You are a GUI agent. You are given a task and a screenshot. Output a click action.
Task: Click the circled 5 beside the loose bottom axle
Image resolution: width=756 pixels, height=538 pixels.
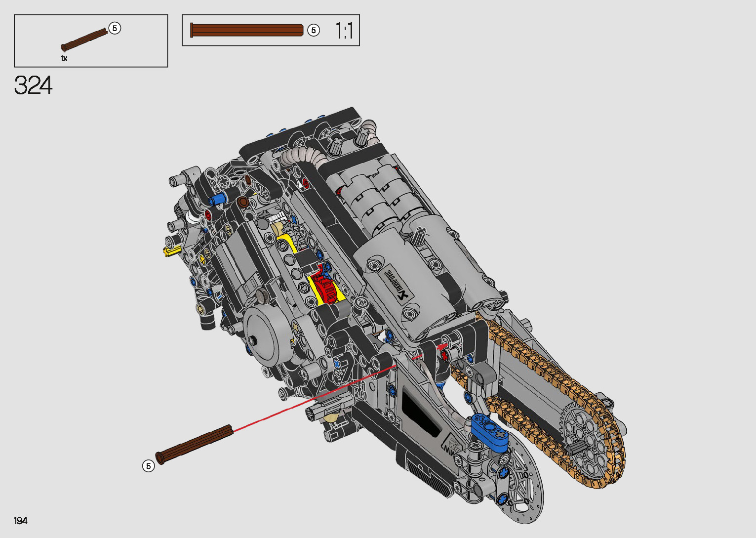148,466
